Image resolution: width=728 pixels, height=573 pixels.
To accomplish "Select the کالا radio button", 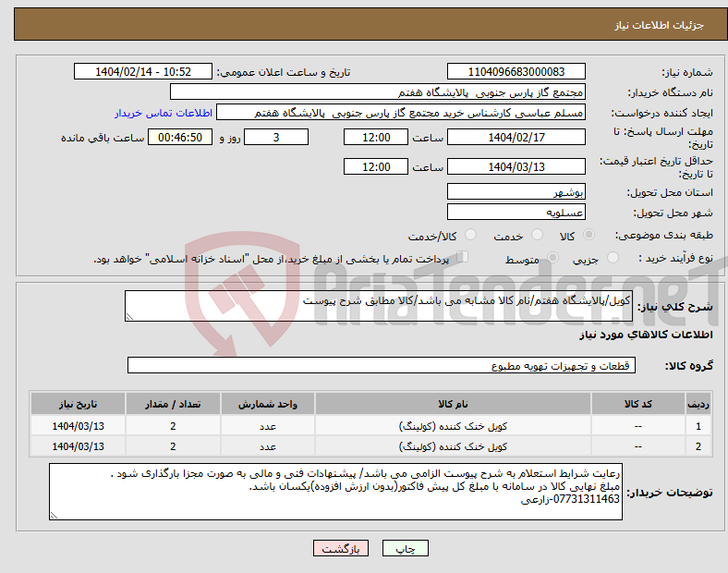I will [588, 235].
